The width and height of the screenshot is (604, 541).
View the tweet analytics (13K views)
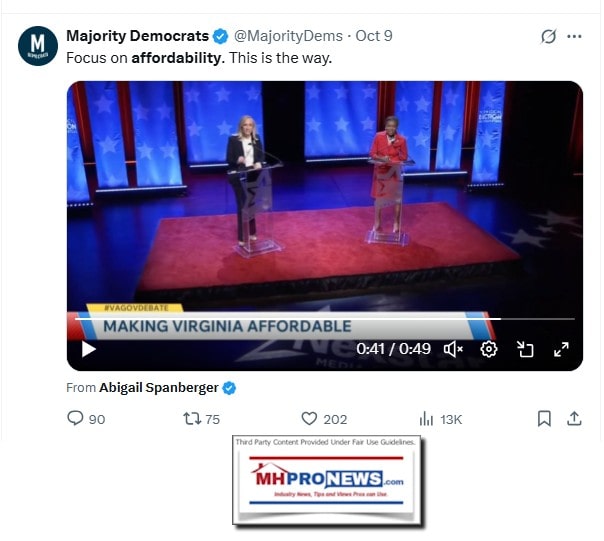(x=441, y=419)
